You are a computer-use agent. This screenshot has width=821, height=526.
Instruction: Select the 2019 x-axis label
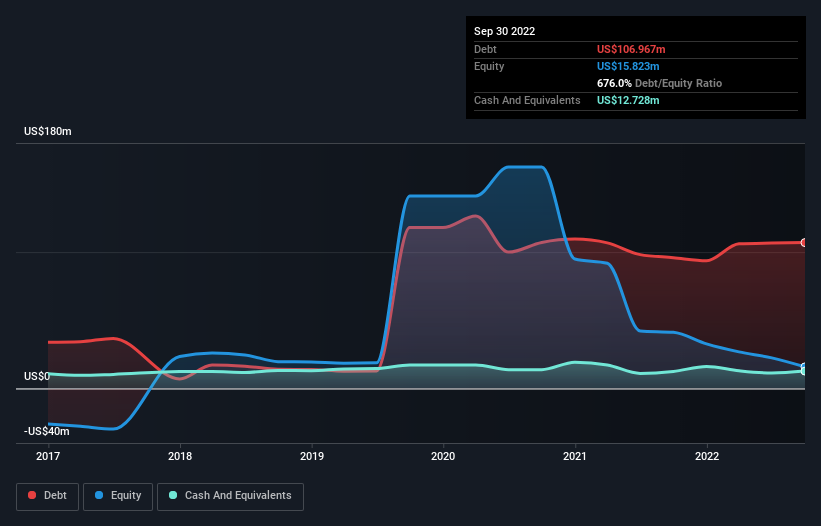pos(312,456)
